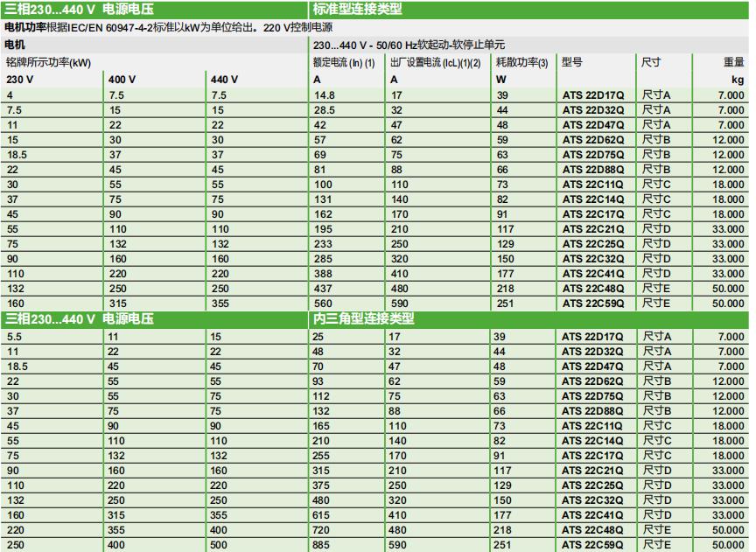Screen dimensions: 756x552
Task: Select inside-delta rated current 720
Action: tap(321, 530)
